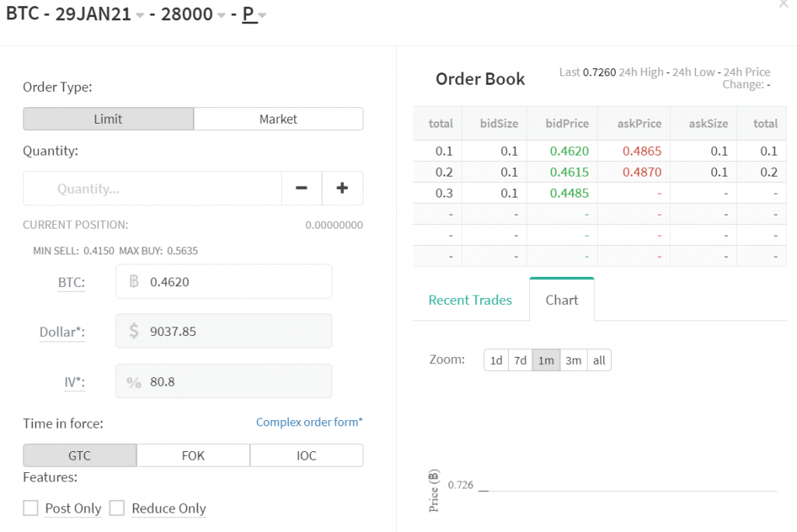Open the Complex order form link
The height and width of the screenshot is (532, 797).
309,422
